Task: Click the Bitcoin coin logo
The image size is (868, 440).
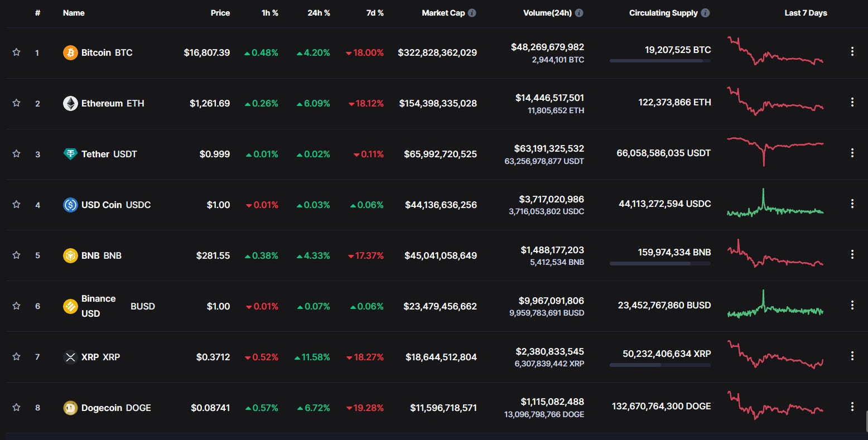Action: (x=70, y=52)
